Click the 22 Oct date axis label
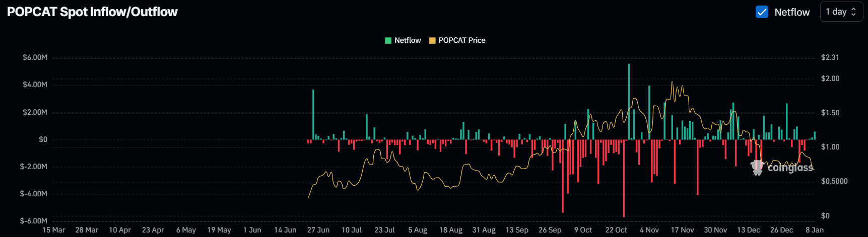868x237 pixels. (x=616, y=230)
